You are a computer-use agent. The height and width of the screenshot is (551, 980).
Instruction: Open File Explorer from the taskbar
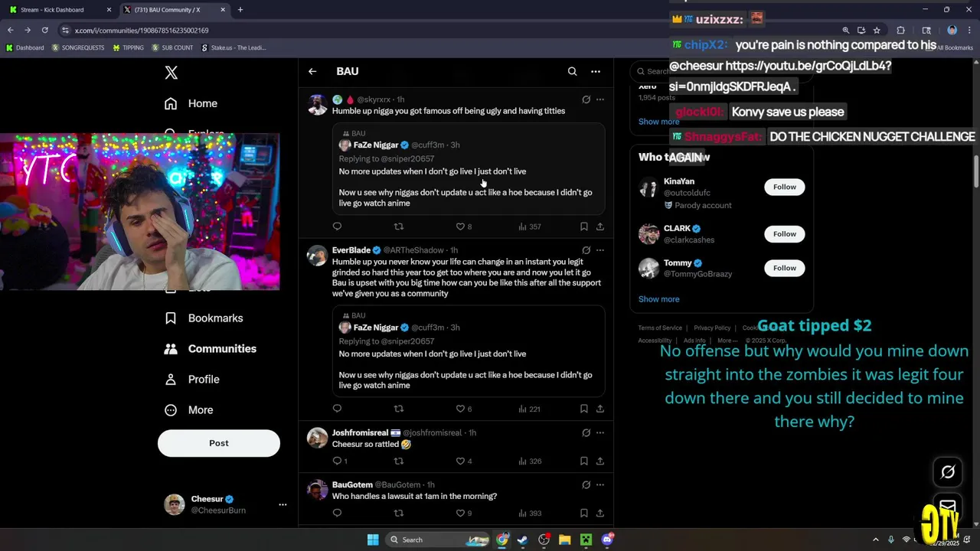tap(565, 540)
